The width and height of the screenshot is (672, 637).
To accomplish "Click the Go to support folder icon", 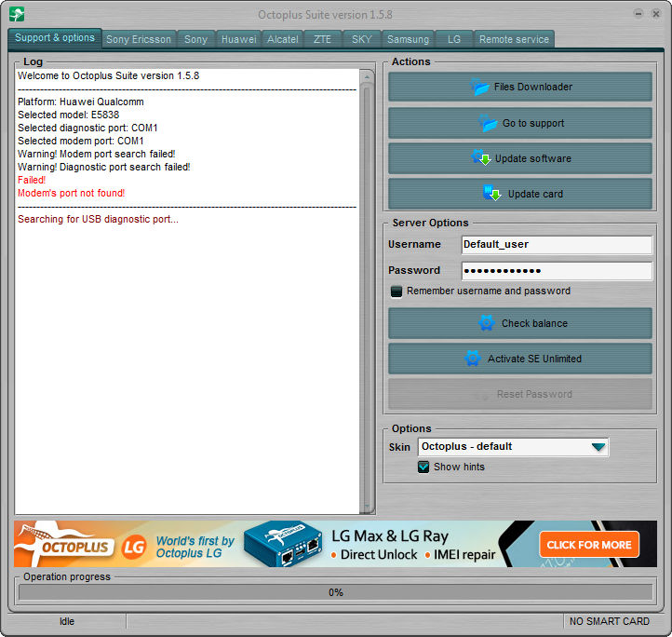I will (488, 123).
